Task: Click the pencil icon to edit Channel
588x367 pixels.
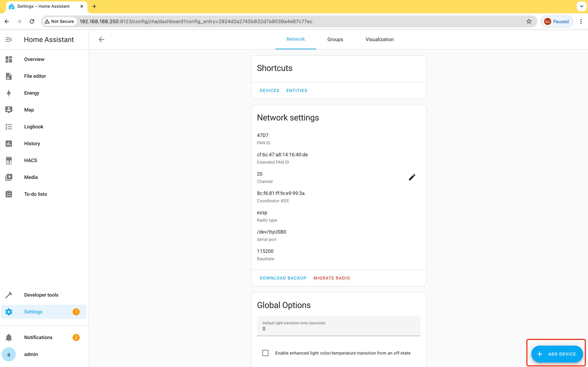Action: coord(412,177)
